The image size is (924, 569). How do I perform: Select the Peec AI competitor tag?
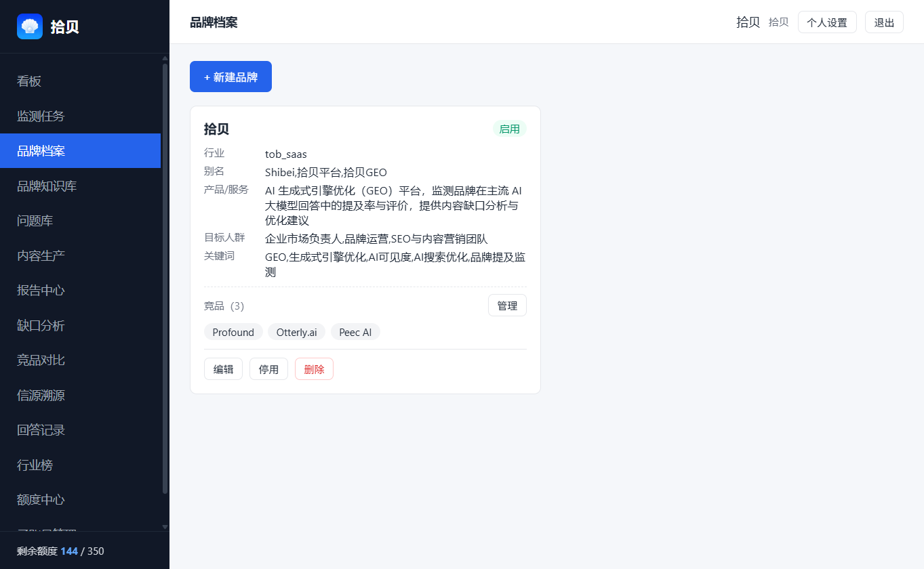click(x=355, y=332)
